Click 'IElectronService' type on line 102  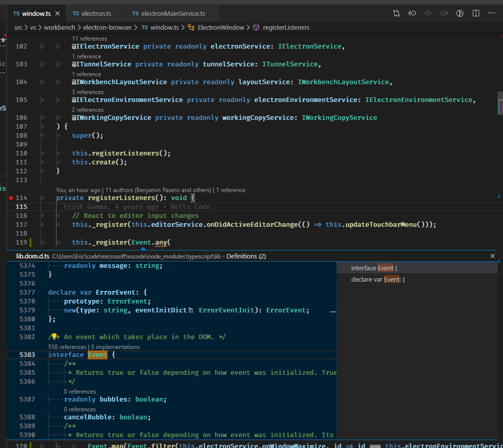click(x=310, y=47)
